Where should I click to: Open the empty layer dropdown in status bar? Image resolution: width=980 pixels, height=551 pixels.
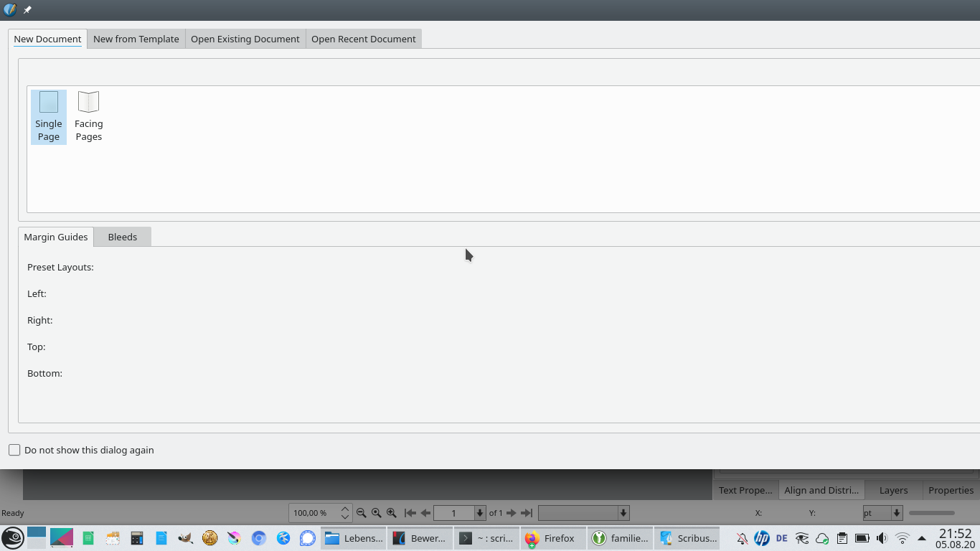[x=623, y=513]
